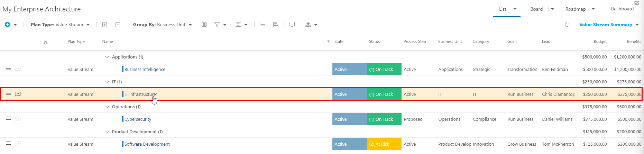The image size is (644, 154).
Task: Open the row menu for Software Development
Action: [8, 144]
